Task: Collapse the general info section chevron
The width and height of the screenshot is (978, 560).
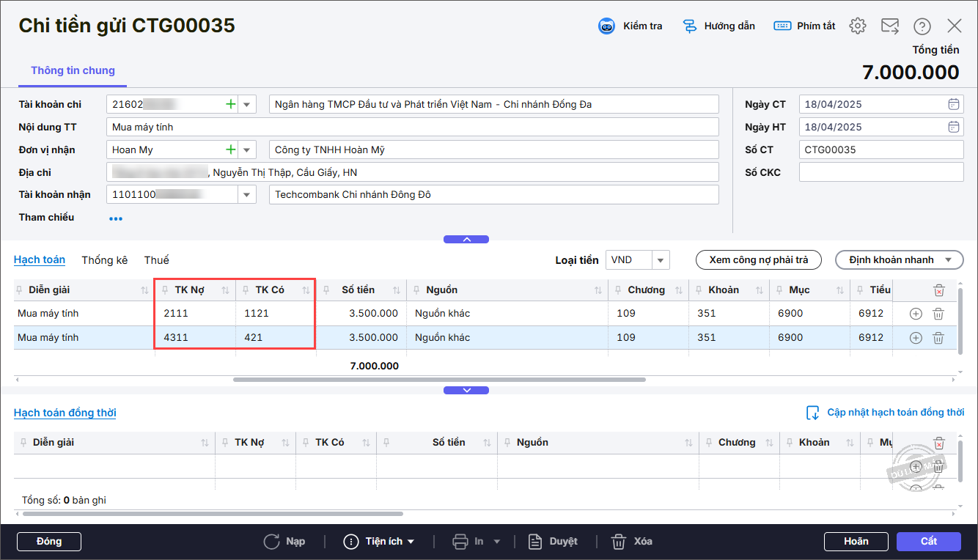Action: point(466,239)
